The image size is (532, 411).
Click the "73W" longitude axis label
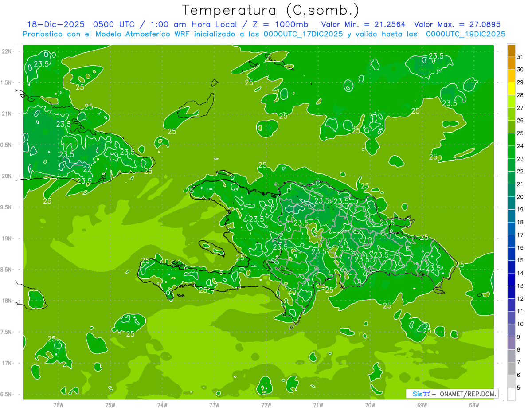pyautogui.click(x=214, y=405)
